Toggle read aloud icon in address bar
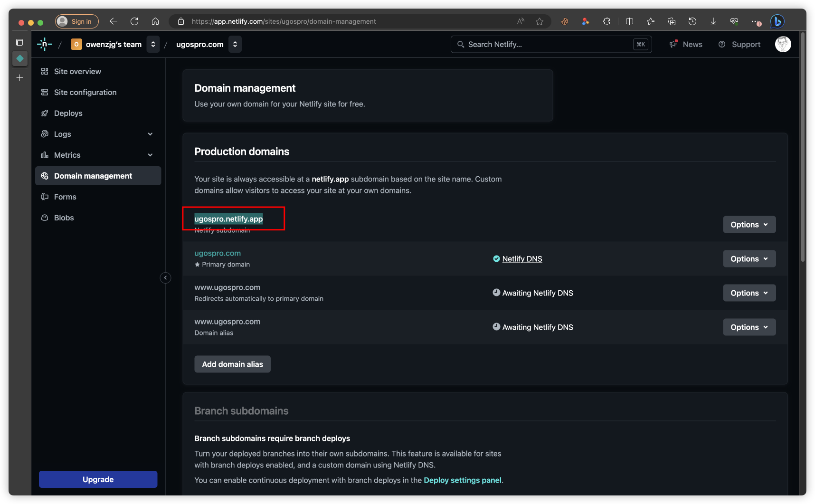Image resolution: width=815 pixels, height=504 pixels. pos(521,21)
